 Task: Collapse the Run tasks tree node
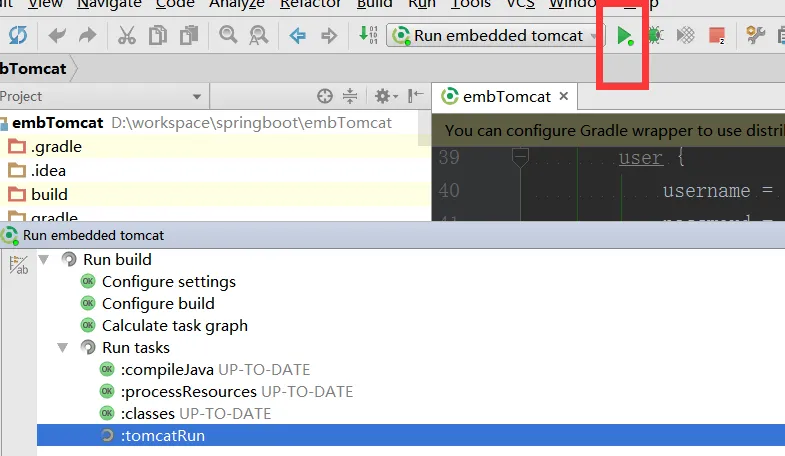63,347
